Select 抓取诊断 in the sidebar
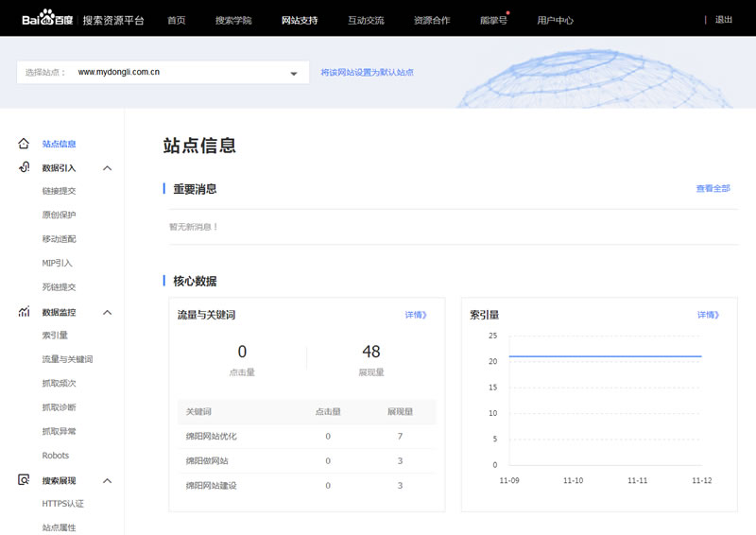 click(x=59, y=407)
